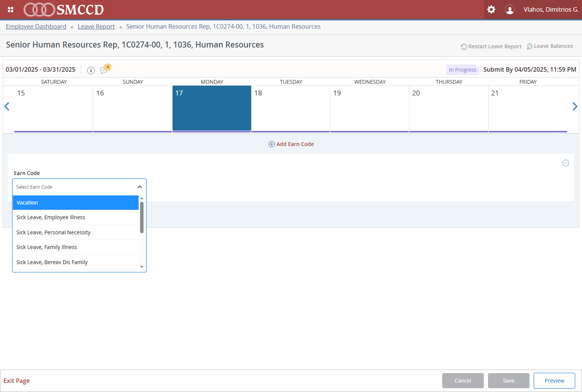Choose Sick Leave, Family Illness
The image size is (582, 392).
pos(76,247)
